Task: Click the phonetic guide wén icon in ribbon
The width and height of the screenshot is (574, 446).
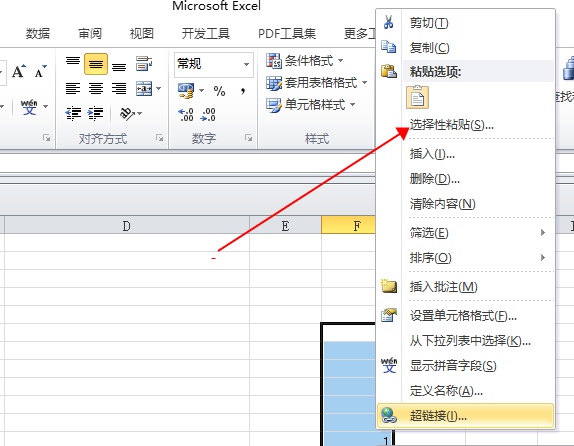Action: click(x=29, y=107)
